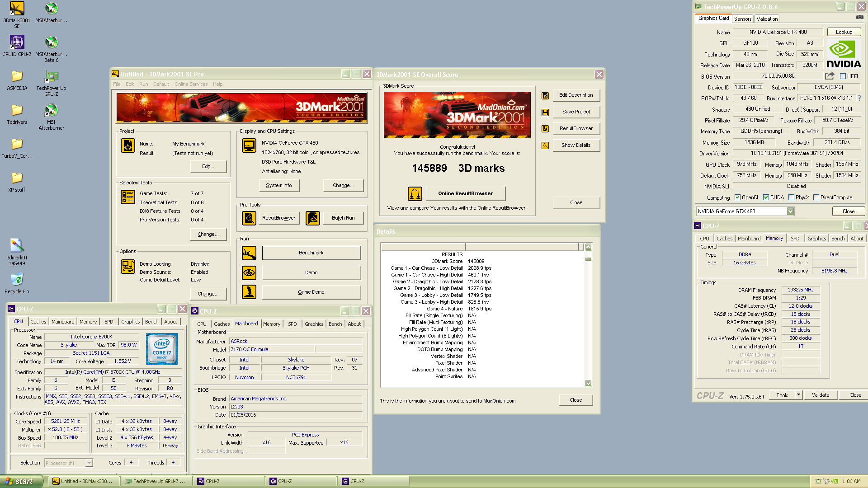This screenshot has width=868, height=488.
Task: Toggle the CUDA checkbox in GPU-Z
Action: click(x=766, y=197)
